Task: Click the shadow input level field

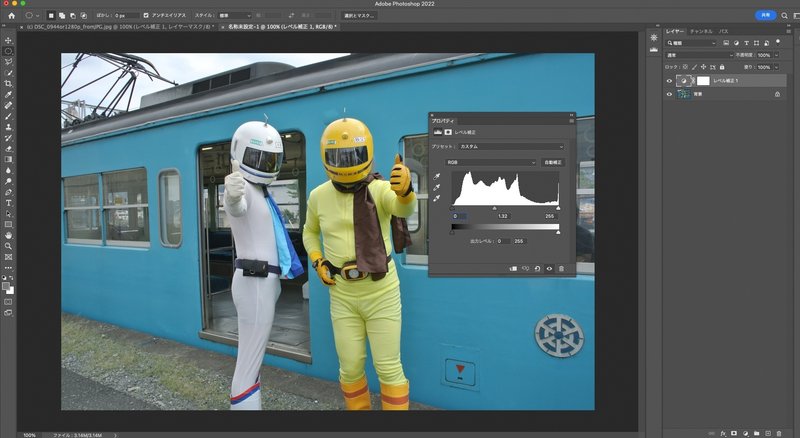Action: tap(459, 216)
